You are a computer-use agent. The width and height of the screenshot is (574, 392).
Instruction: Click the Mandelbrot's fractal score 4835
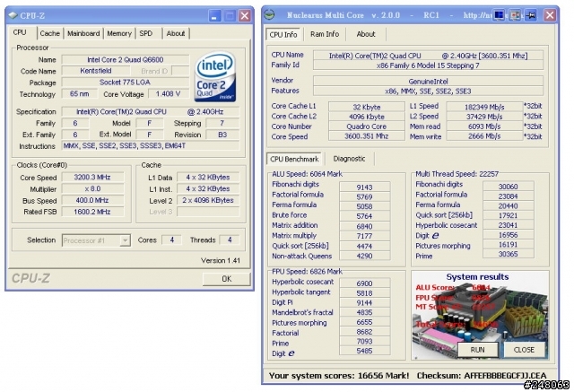click(365, 312)
